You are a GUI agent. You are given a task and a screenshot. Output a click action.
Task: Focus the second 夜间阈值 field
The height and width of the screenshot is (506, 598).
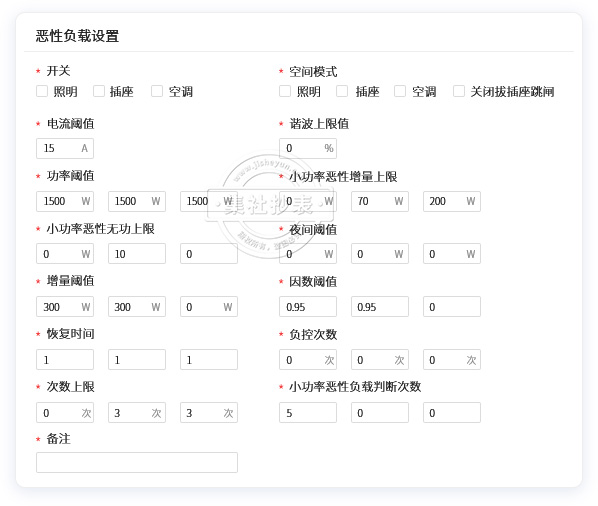pyautogui.click(x=380, y=254)
